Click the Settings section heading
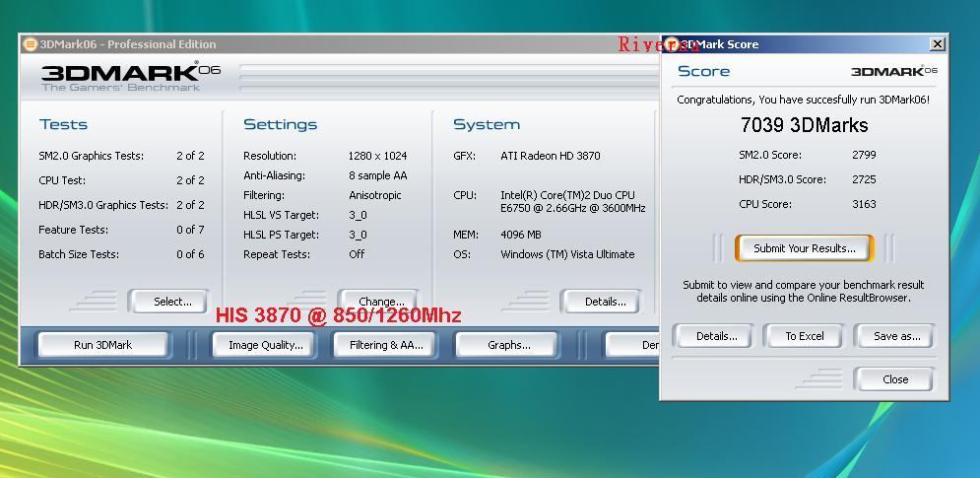 point(280,124)
